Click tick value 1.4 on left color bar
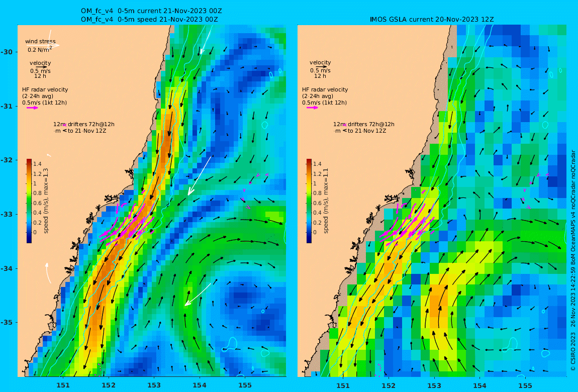The width and height of the screenshot is (578, 392). pos(37,164)
